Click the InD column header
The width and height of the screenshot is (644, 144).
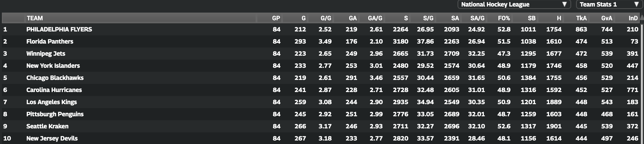[x=633, y=18]
